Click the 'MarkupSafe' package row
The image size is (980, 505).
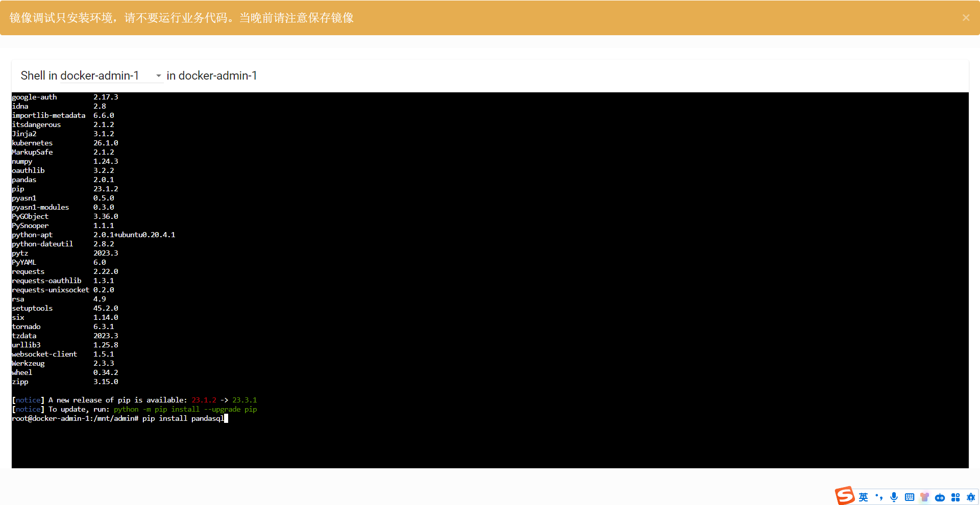(x=63, y=152)
